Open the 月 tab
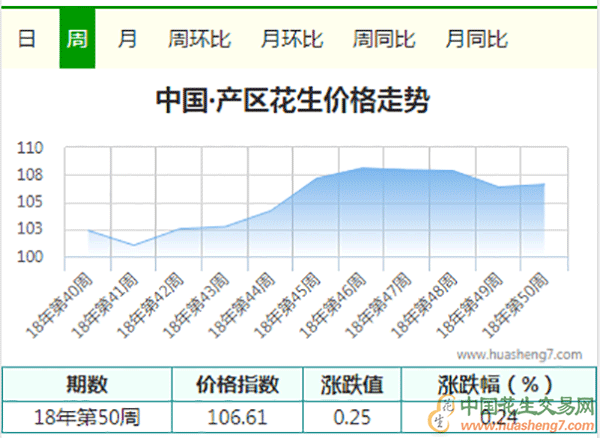Screen dimensions: 600x438 (x=127, y=40)
